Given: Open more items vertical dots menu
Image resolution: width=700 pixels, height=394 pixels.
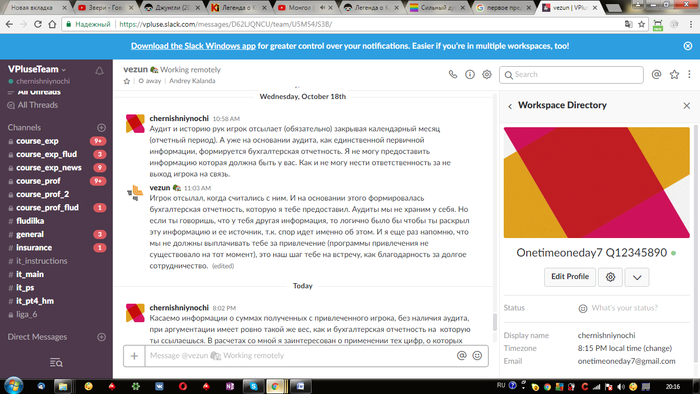Looking at the screenshot, I should 689,75.
